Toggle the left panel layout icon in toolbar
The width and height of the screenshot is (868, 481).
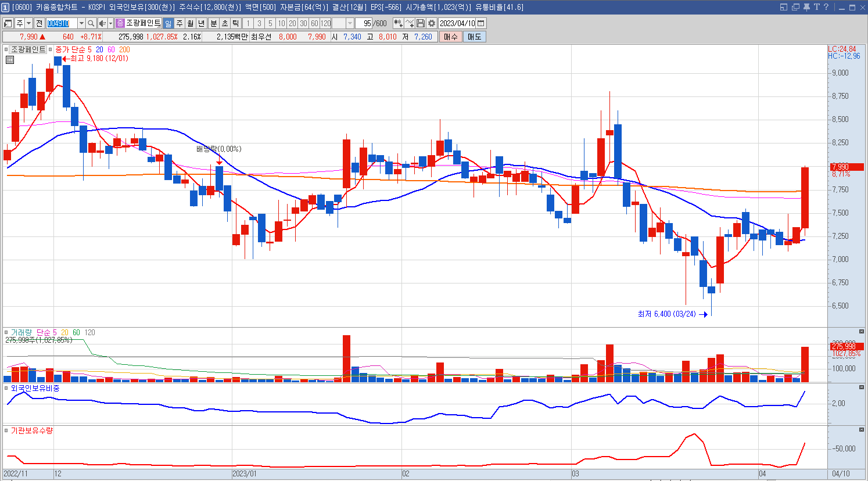pos(8,23)
